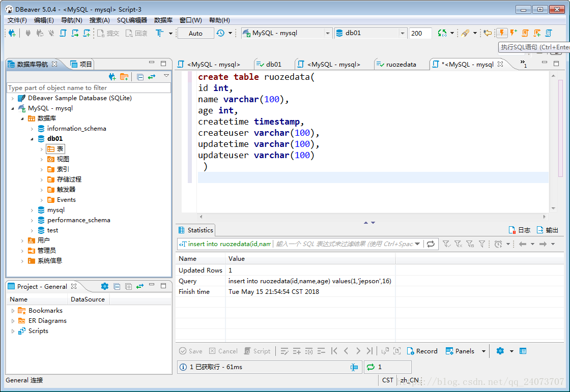570x392 pixels.
Task: Click the max result rows field showing 200
Action: [x=420, y=33]
